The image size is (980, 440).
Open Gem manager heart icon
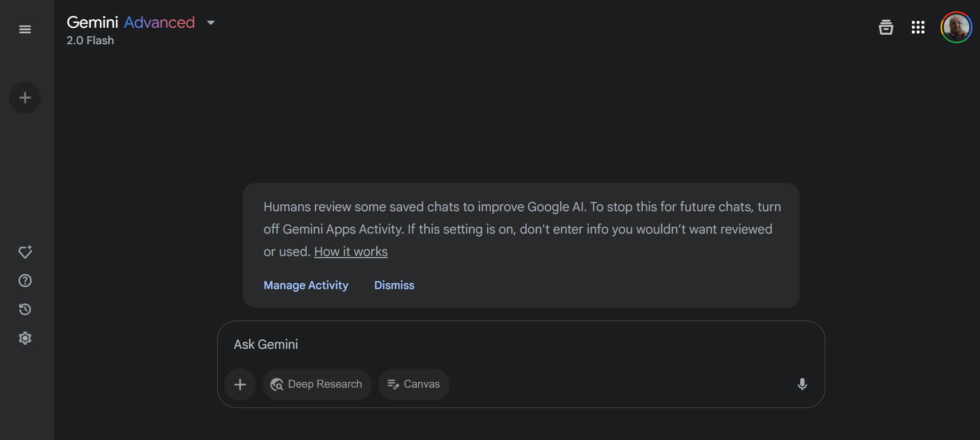(25, 252)
